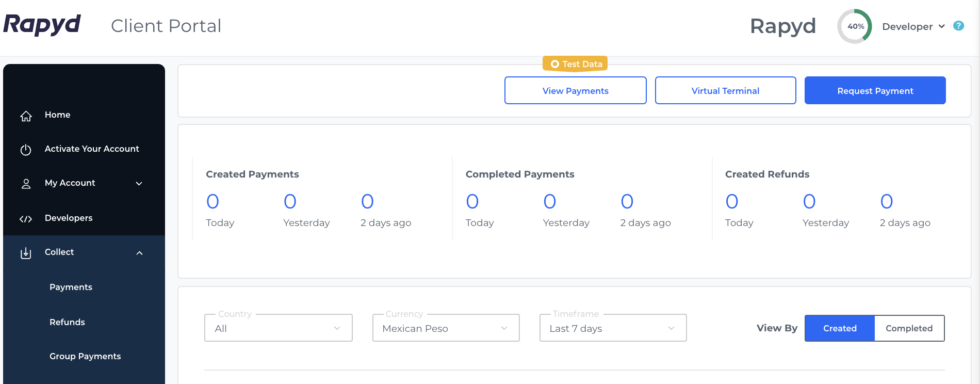Open the Timeframe dropdown showing Last 7 days
Screen dimensions: 980x384
[613, 328]
